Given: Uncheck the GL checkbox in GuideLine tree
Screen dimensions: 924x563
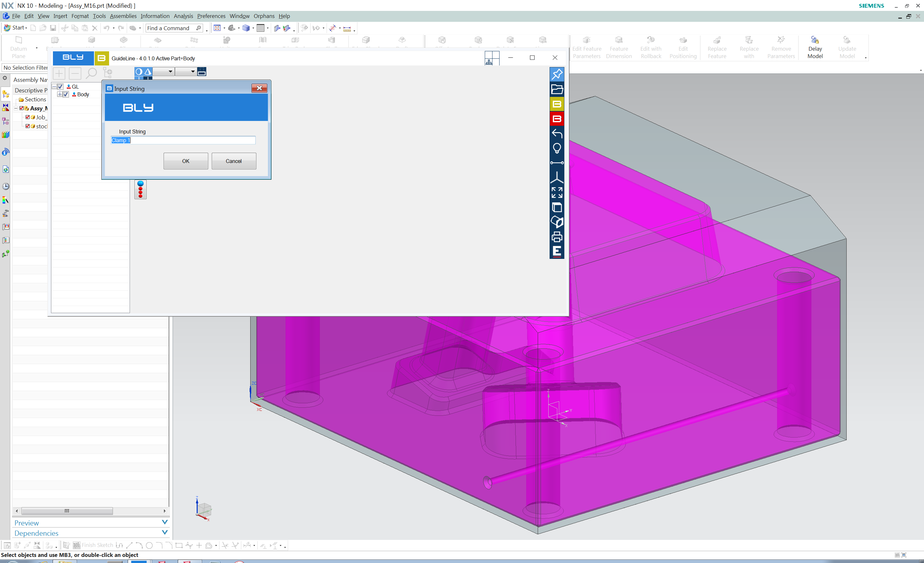Looking at the screenshot, I should [60, 87].
